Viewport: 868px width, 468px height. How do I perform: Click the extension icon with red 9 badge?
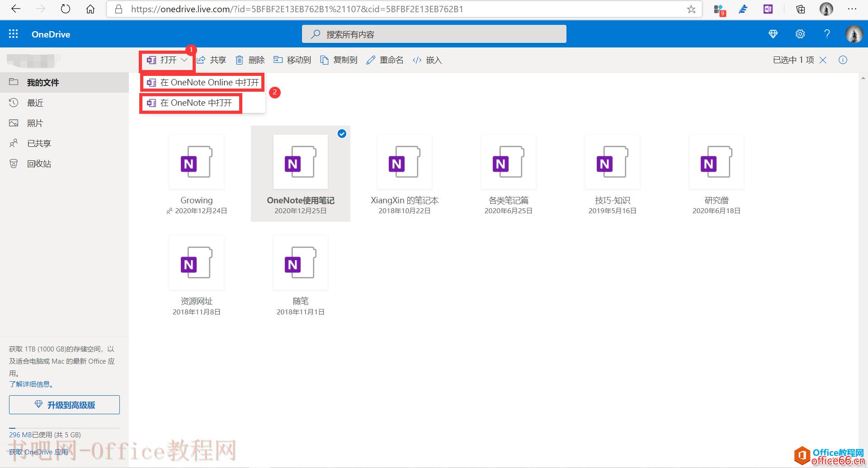coord(719,9)
